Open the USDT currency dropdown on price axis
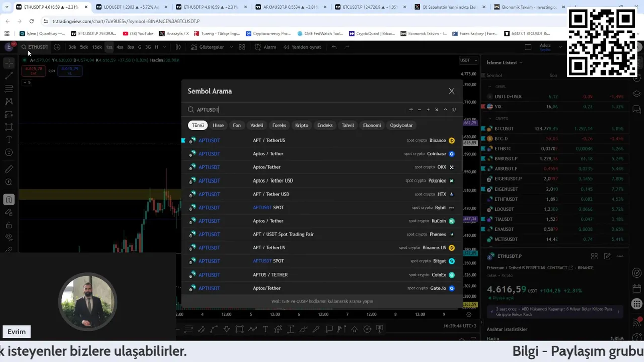 coord(468,60)
